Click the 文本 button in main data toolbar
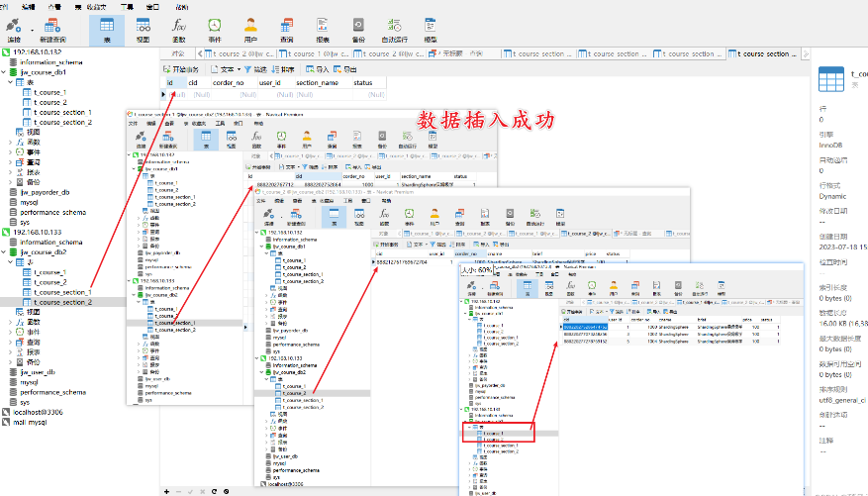 223,69
